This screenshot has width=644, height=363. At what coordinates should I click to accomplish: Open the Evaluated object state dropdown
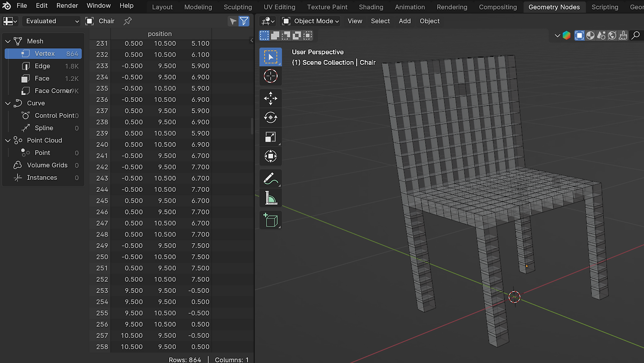pyautogui.click(x=52, y=21)
